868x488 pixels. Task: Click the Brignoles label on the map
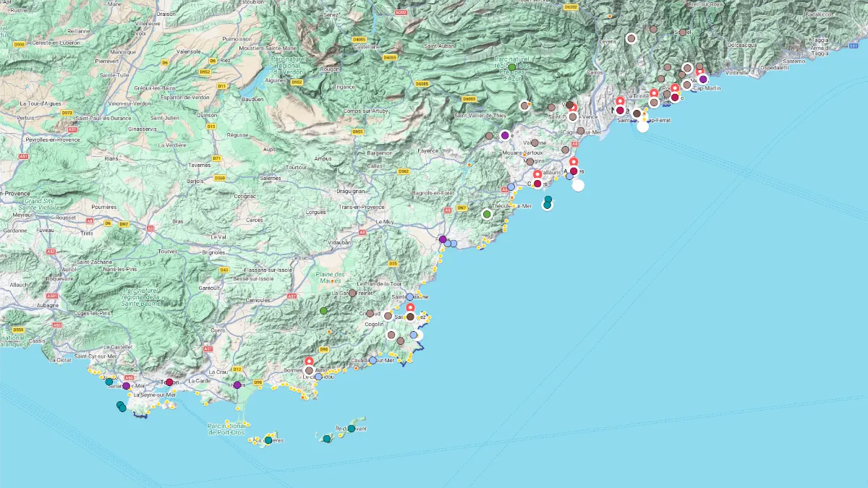click(213, 252)
